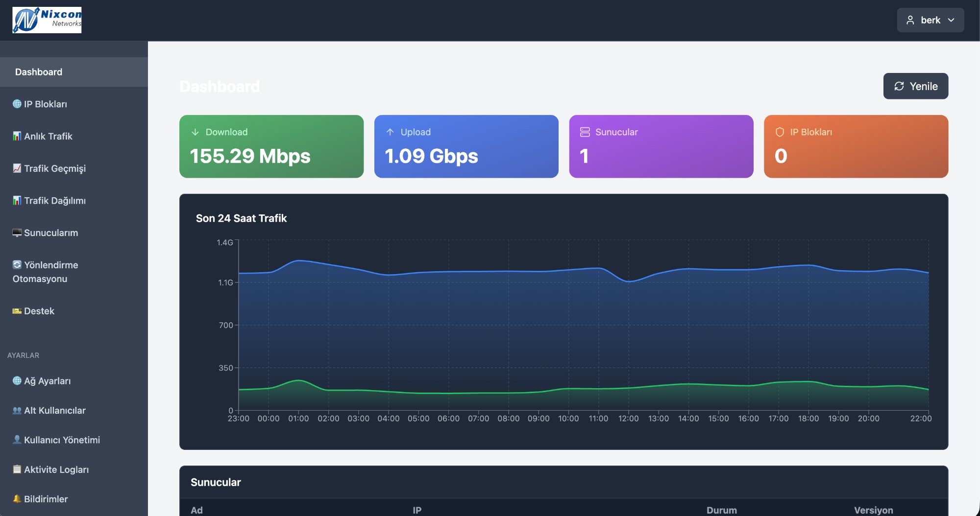Open the IP Blokları globe icon
Screen dimensions: 980x516
pos(17,104)
